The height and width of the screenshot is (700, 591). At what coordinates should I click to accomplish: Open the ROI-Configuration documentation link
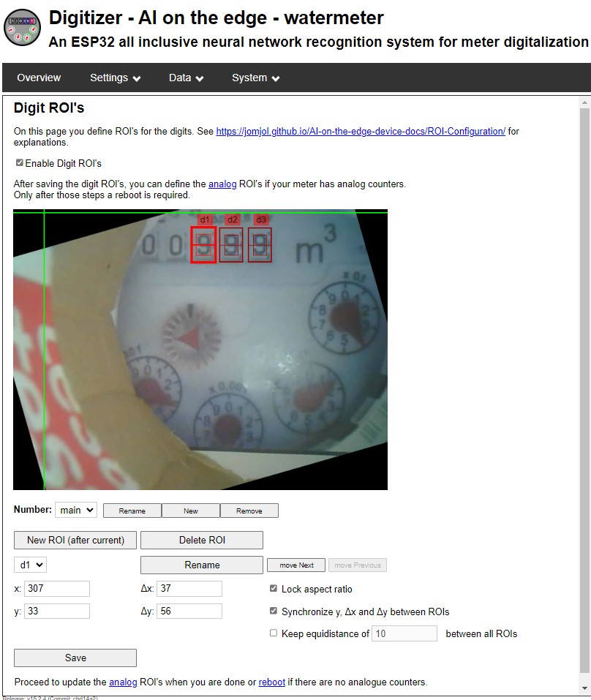tap(361, 132)
